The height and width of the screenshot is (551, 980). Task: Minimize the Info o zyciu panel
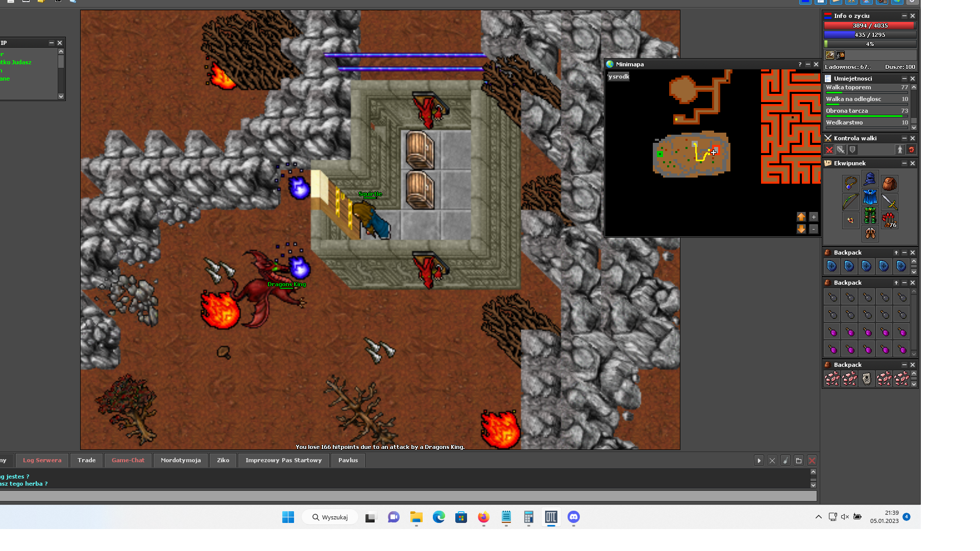(904, 16)
